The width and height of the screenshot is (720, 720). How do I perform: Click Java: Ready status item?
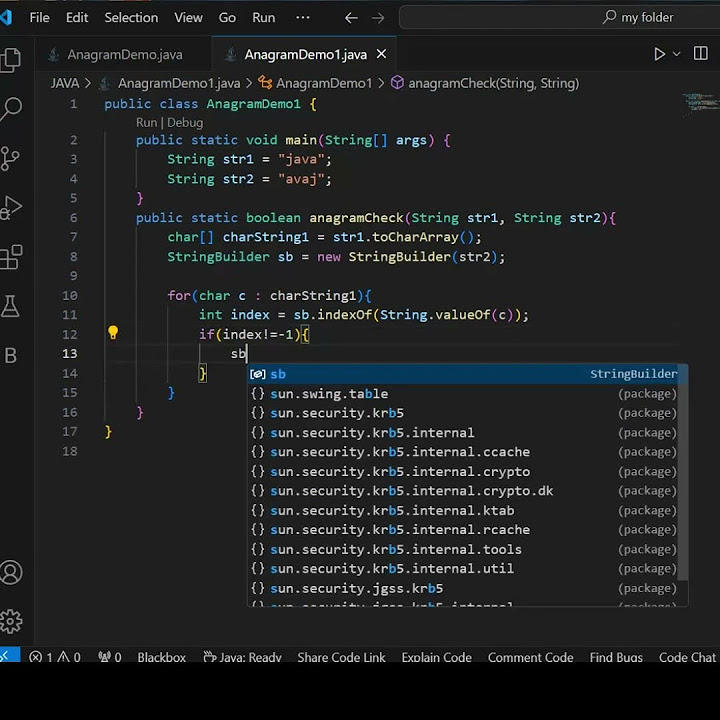point(243,657)
